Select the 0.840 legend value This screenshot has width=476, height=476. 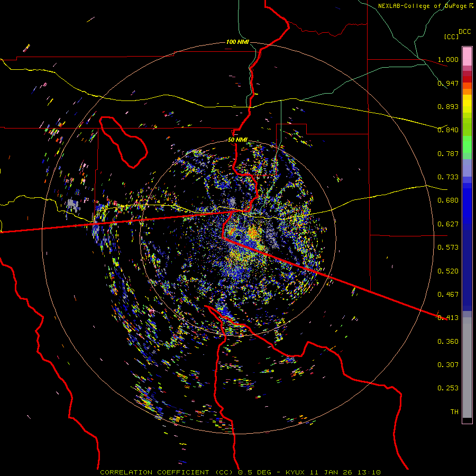pos(448,130)
